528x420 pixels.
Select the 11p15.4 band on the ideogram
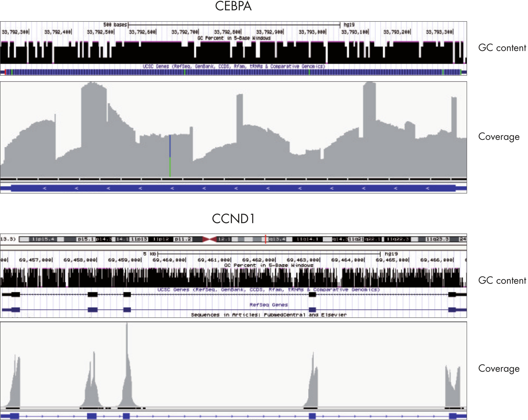point(43,239)
